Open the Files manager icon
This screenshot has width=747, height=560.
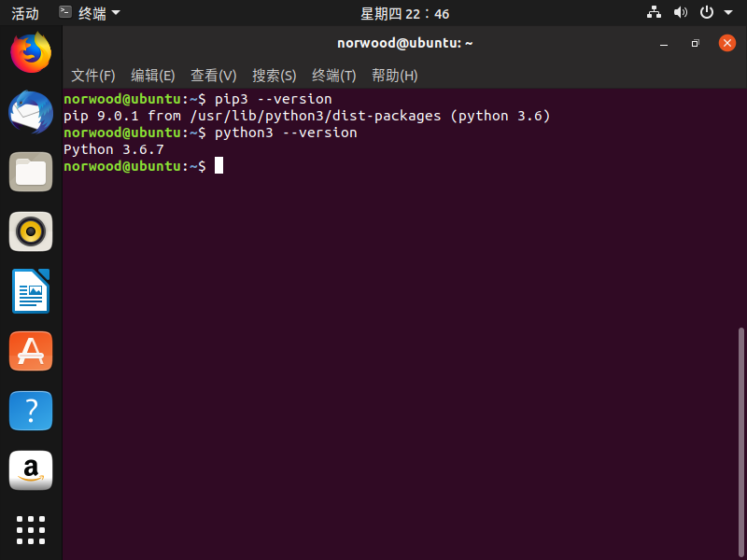pos(31,172)
